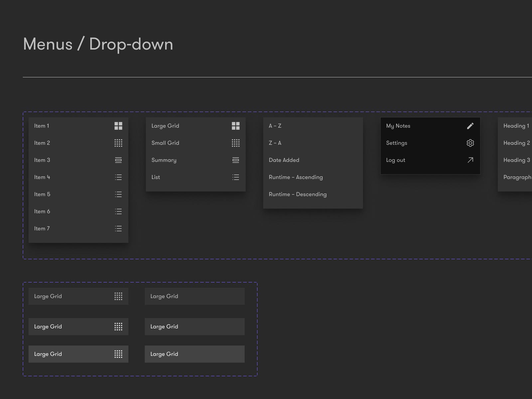Click the list icon in the Item 7 row
Screen dimensions: 532x399
[x=118, y=228]
